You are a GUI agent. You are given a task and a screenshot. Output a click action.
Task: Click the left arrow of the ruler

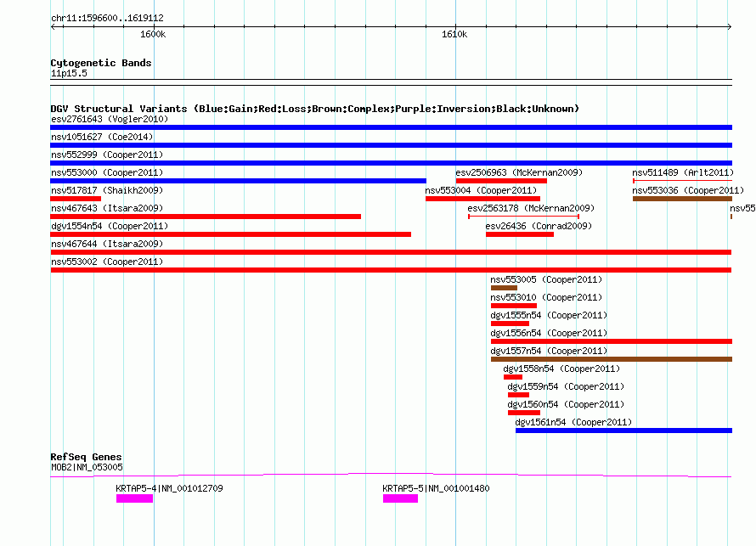tap(54, 26)
